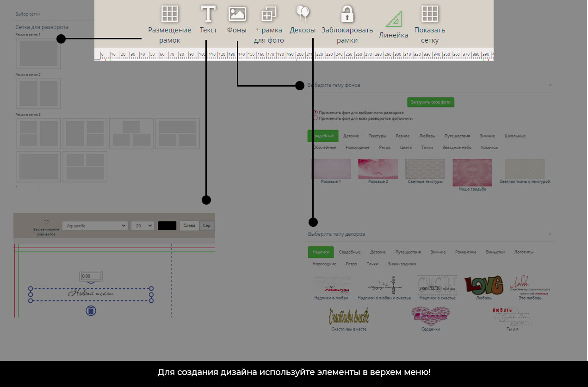Screen dimensions: 588x387
Task: Select radio: apply background to selected spread
Action: (x=316, y=112)
